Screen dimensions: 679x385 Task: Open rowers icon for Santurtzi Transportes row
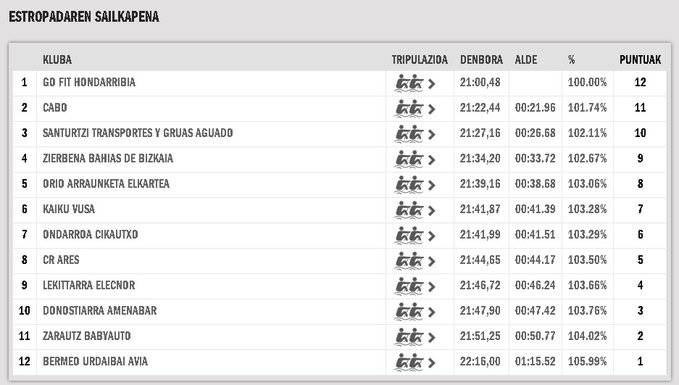pos(409,133)
